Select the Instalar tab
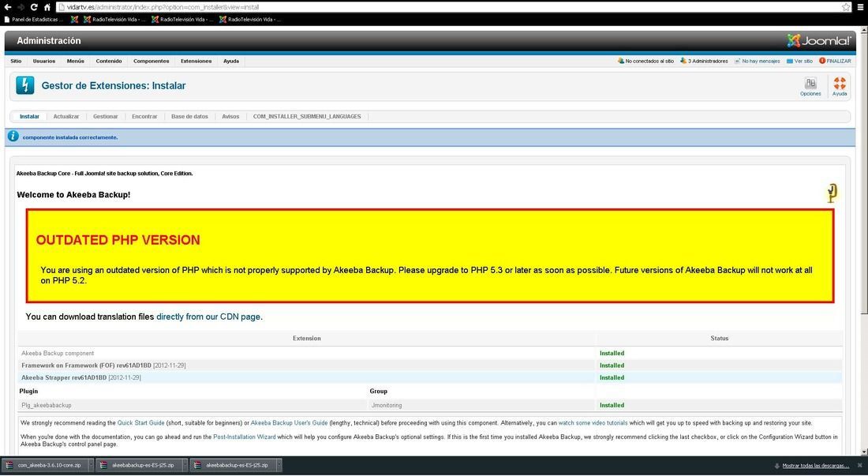 pos(29,116)
